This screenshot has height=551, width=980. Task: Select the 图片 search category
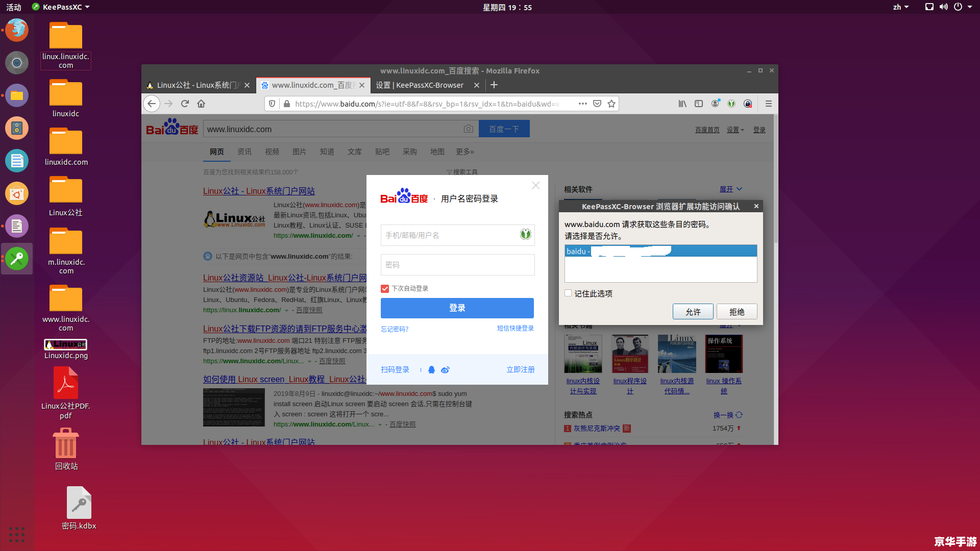tap(300, 152)
